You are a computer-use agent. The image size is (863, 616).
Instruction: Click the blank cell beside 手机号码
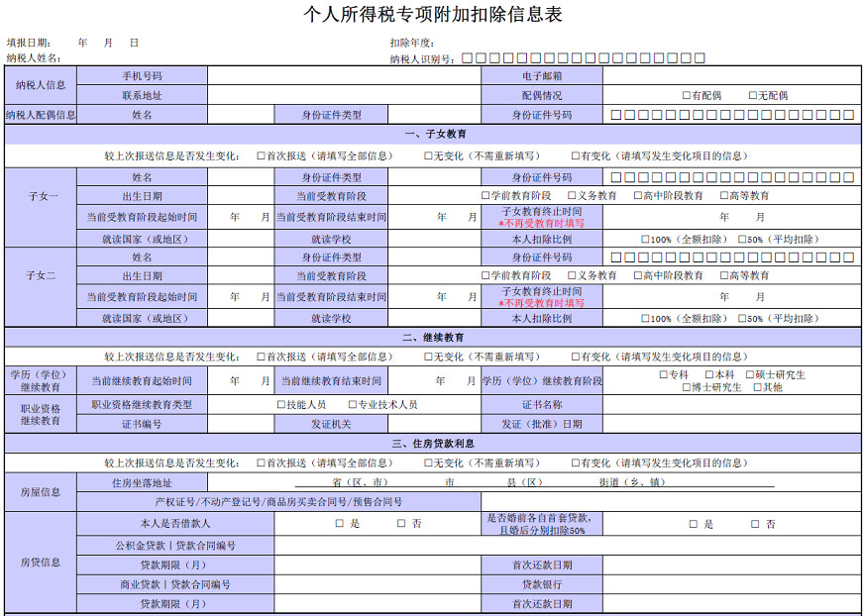click(x=344, y=76)
